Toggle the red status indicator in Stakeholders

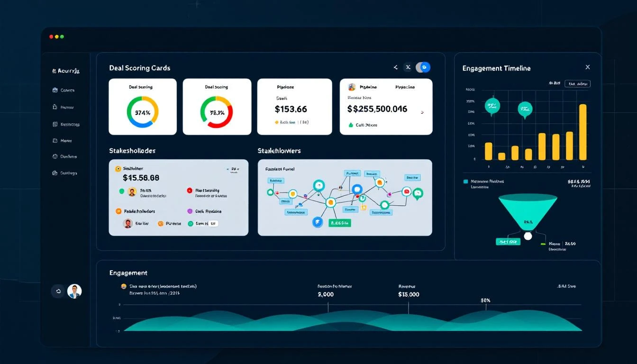click(x=190, y=191)
